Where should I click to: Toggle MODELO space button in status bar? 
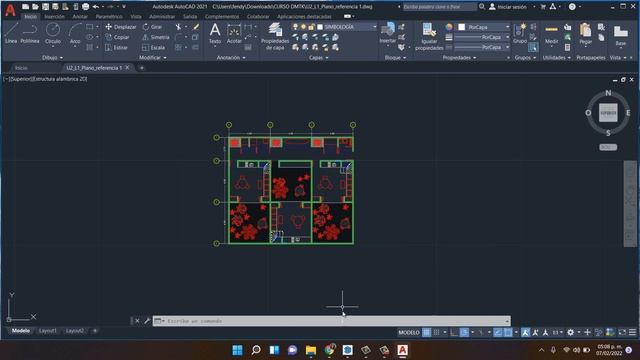(x=409, y=332)
